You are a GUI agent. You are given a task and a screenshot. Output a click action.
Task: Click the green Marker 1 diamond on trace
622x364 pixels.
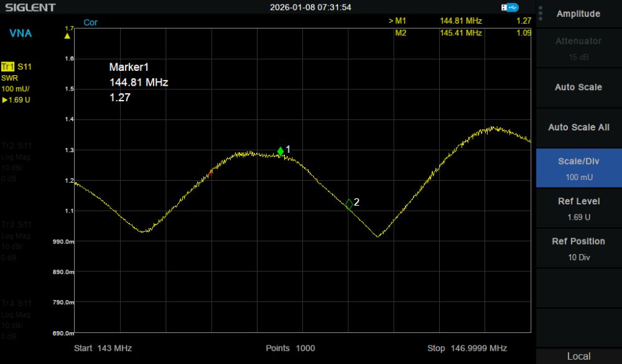(281, 151)
